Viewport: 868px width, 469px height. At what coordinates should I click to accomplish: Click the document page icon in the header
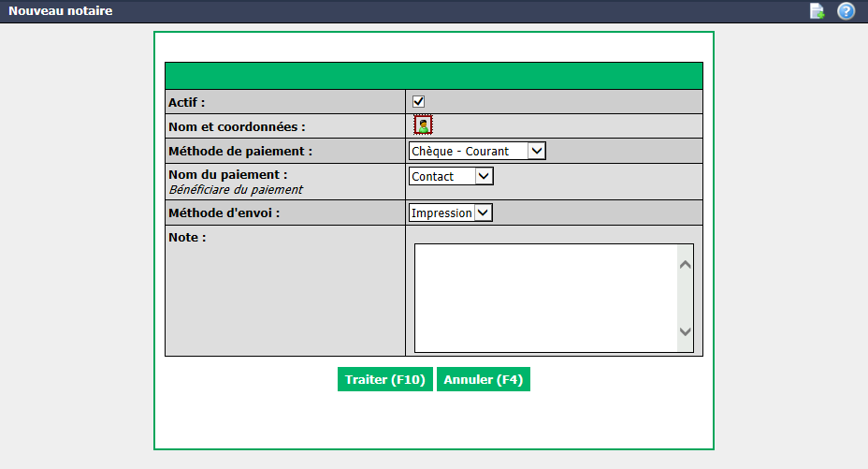pos(817,11)
